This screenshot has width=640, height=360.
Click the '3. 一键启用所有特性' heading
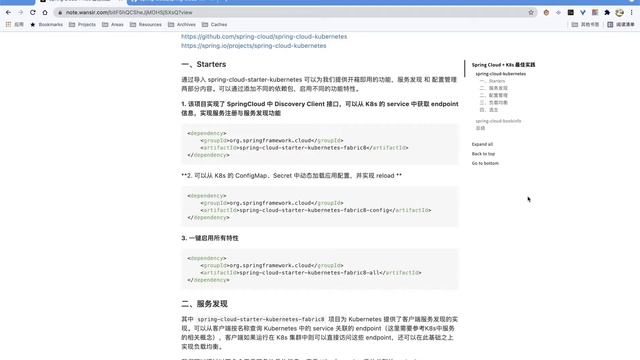click(x=210, y=238)
